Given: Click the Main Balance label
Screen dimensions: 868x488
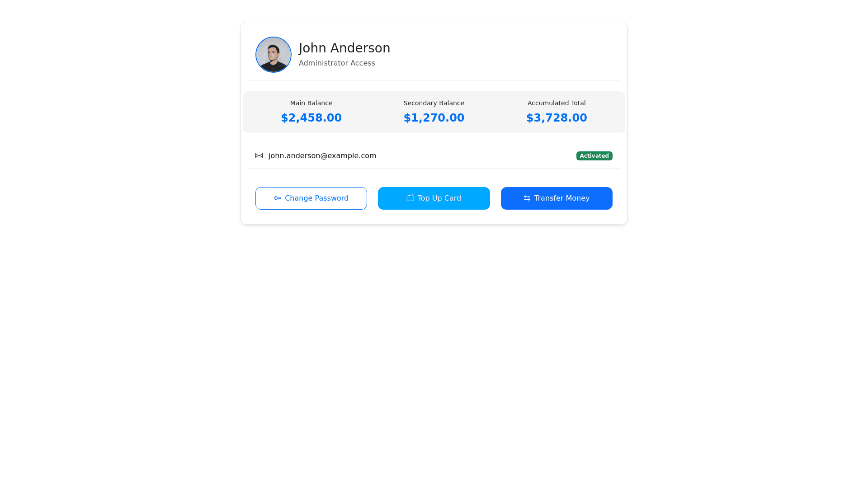Looking at the screenshot, I should pyautogui.click(x=311, y=103).
